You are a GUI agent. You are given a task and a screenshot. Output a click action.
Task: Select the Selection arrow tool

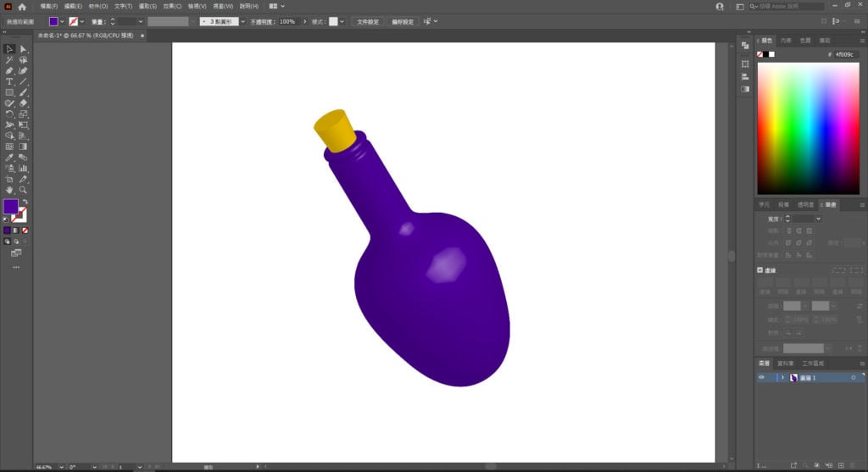[x=9, y=49]
